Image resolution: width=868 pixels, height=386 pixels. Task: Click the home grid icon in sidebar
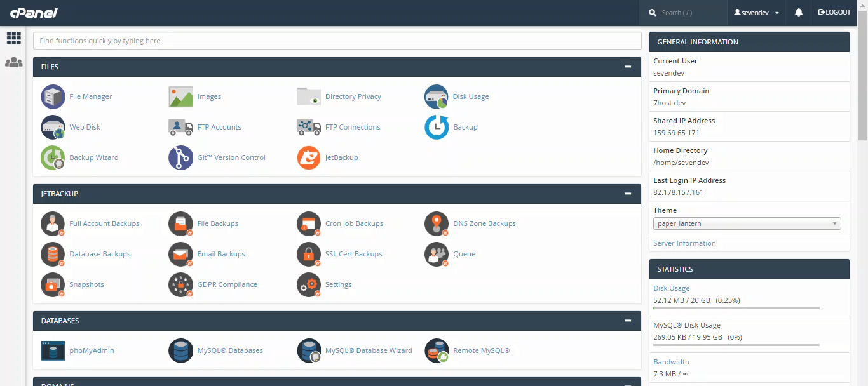[13, 38]
